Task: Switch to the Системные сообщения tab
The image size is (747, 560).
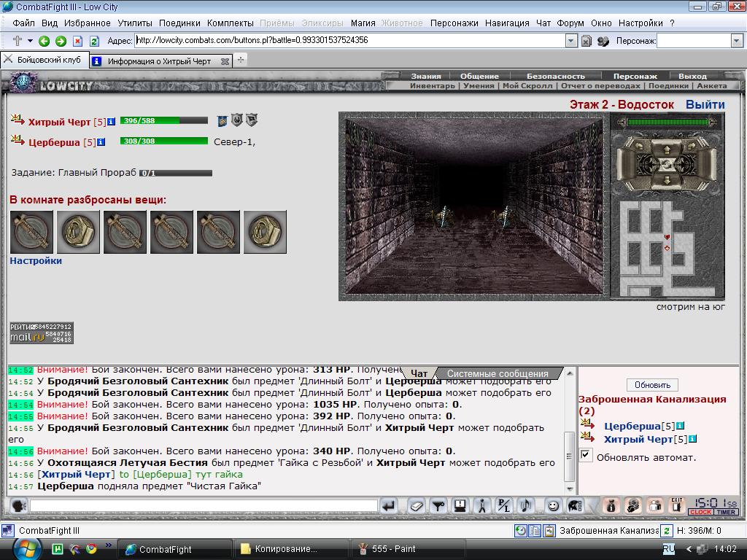Action: [498, 374]
